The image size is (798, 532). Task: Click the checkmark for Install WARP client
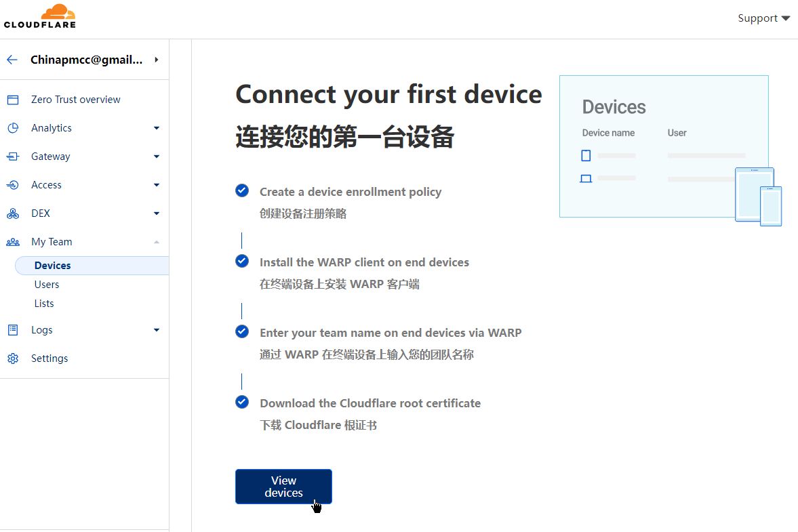pos(242,261)
